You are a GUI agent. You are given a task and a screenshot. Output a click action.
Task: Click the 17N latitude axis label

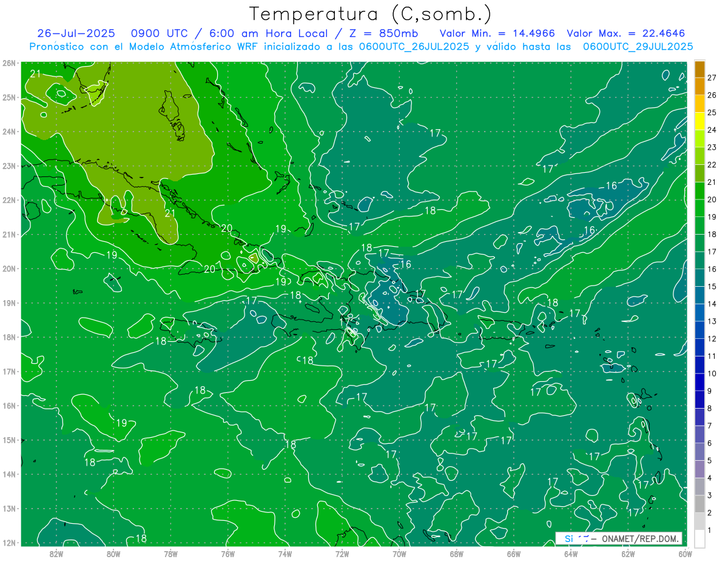pyautogui.click(x=8, y=372)
